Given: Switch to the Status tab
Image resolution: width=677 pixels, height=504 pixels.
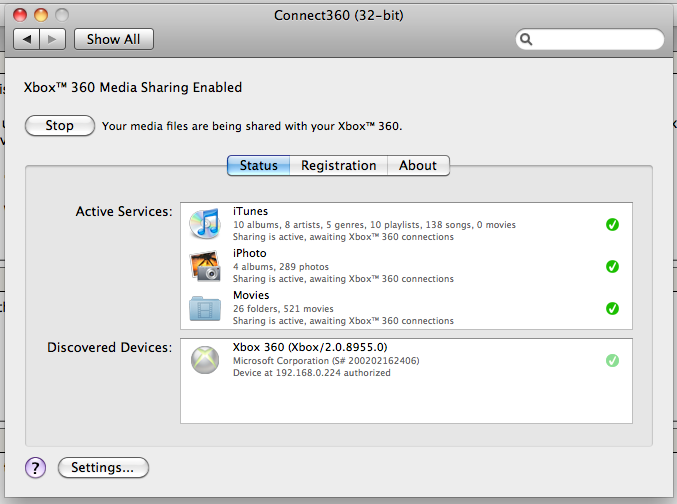Looking at the screenshot, I should tap(259, 165).
